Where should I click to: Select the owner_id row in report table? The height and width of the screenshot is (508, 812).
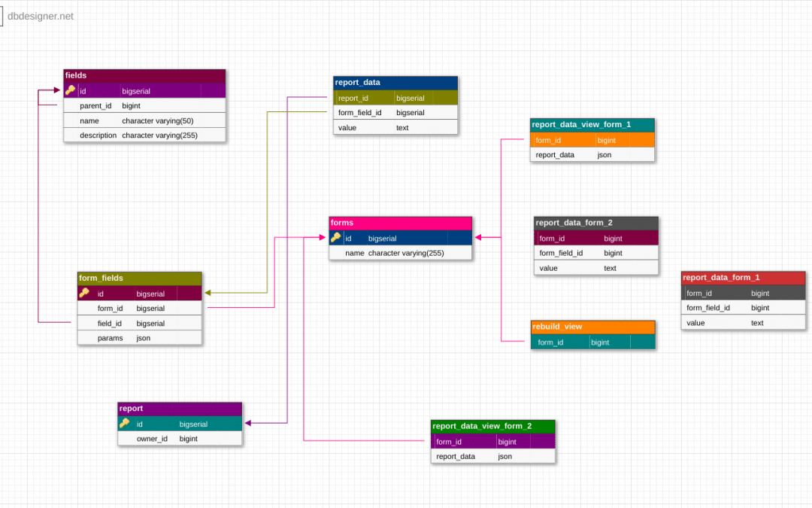[x=179, y=439]
